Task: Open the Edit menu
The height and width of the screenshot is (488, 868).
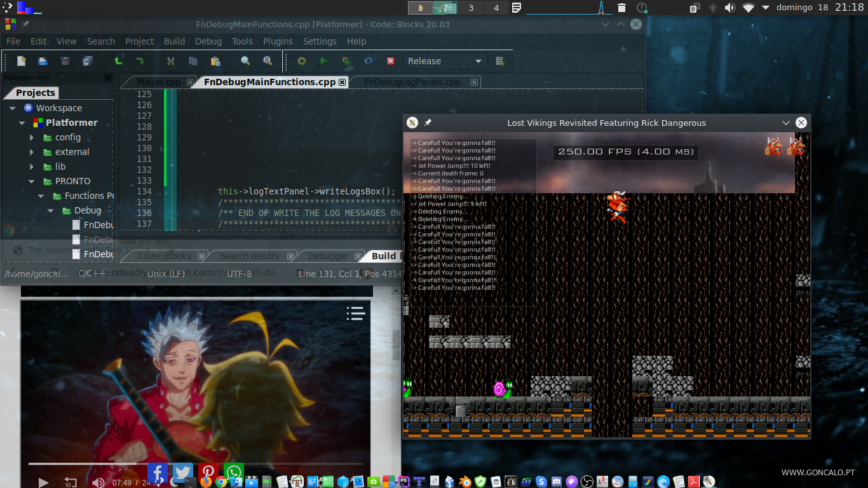Action: pyautogui.click(x=39, y=41)
